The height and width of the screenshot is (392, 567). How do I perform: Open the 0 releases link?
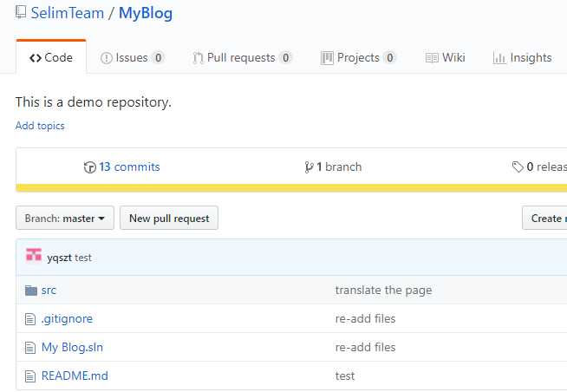[546, 167]
